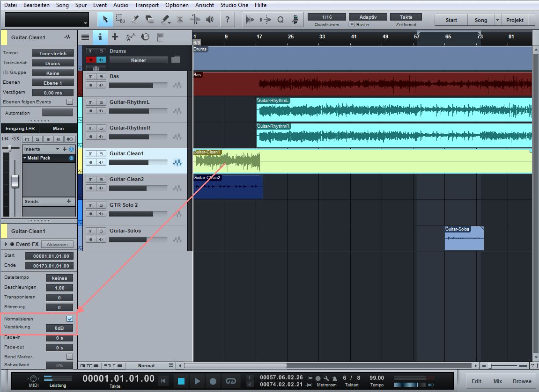This screenshot has width=539, height=392.
Task: Select the range selection tool
Action: [x=120, y=19]
